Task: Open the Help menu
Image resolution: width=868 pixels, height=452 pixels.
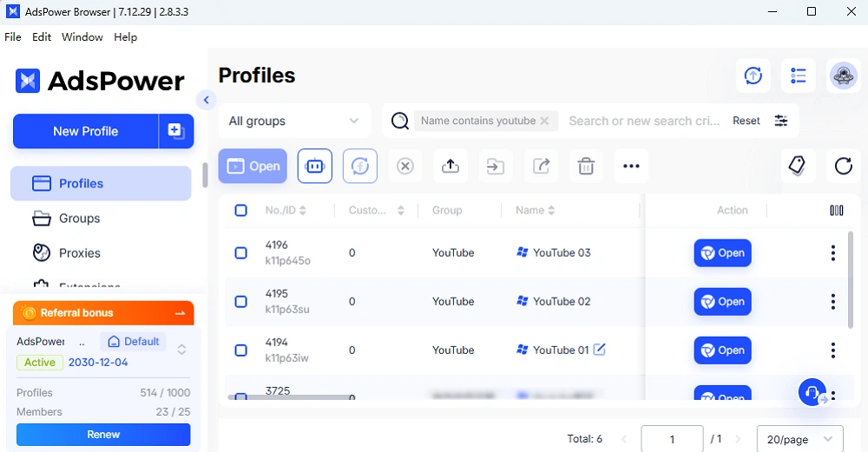Action: tap(126, 37)
